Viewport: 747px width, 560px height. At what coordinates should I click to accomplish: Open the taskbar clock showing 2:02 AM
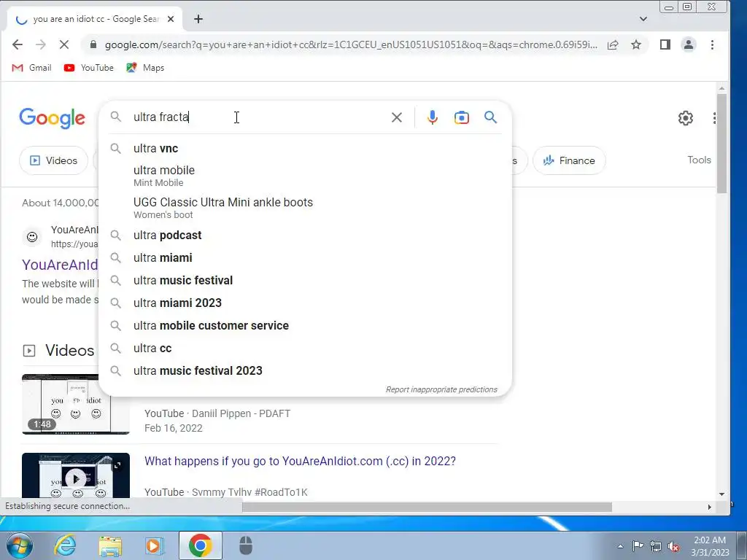(x=710, y=546)
